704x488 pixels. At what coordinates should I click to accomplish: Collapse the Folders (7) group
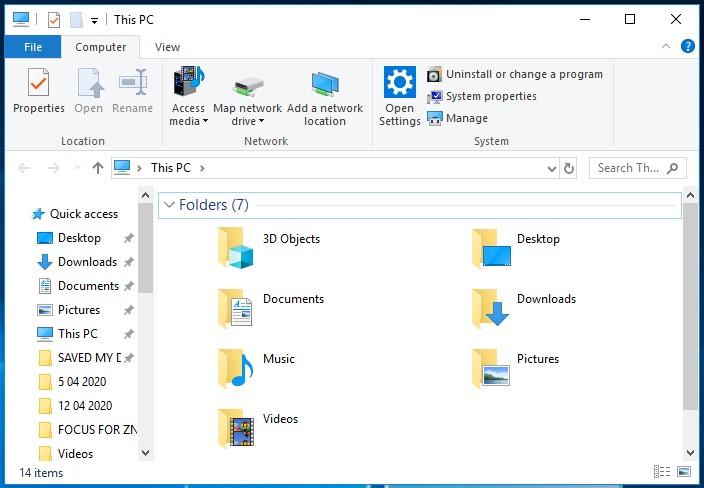pos(169,205)
